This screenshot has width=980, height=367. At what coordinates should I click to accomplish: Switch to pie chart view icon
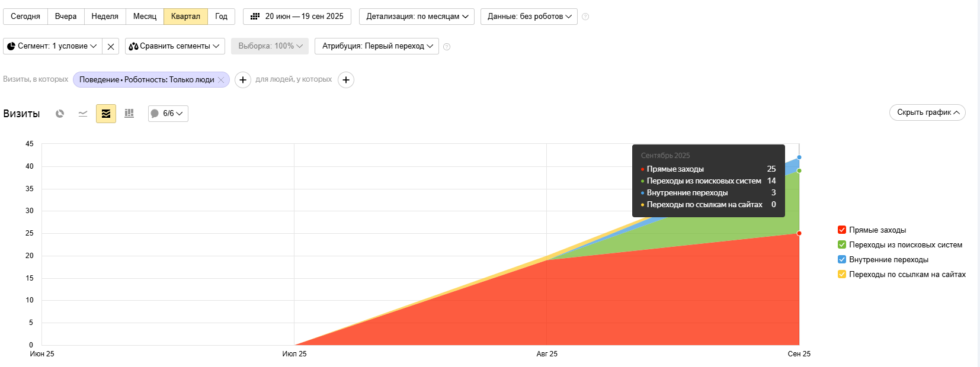coord(60,114)
